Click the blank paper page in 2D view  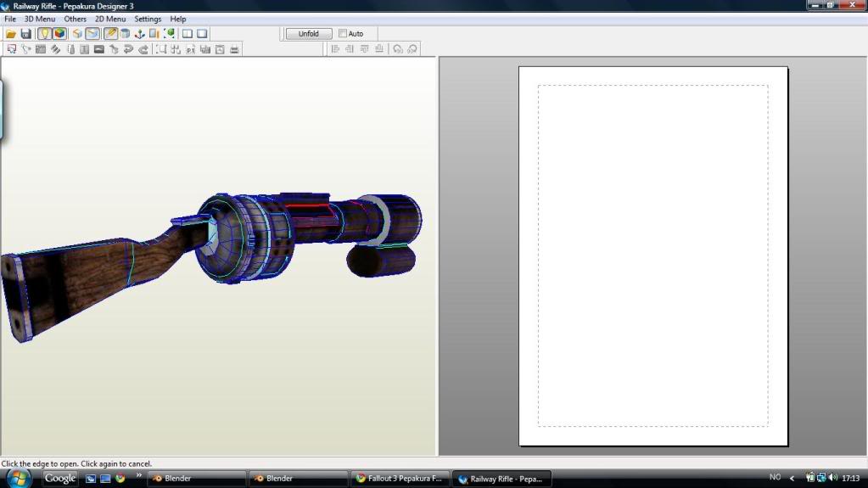[x=653, y=256]
